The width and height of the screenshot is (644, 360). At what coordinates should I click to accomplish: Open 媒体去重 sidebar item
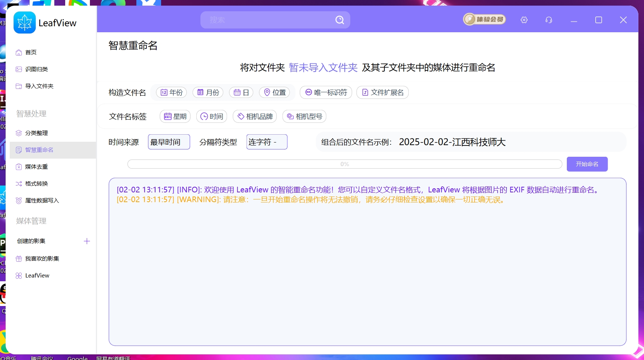[x=53, y=167]
